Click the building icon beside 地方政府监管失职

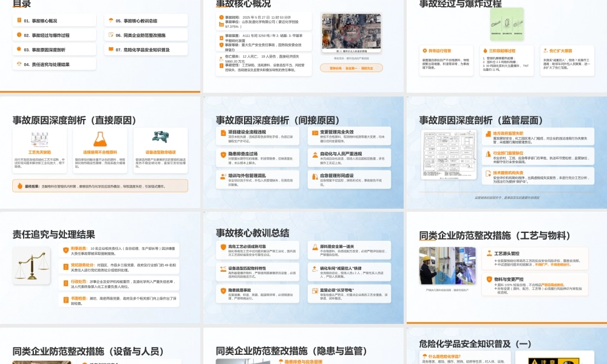click(x=488, y=134)
